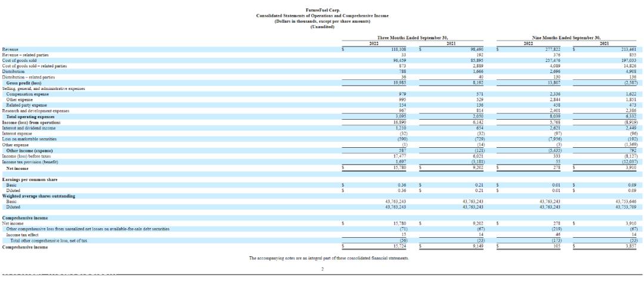Screen dimensions: 644x289
Task: Click comprehensive income total 9,149
Action: (x=479, y=246)
